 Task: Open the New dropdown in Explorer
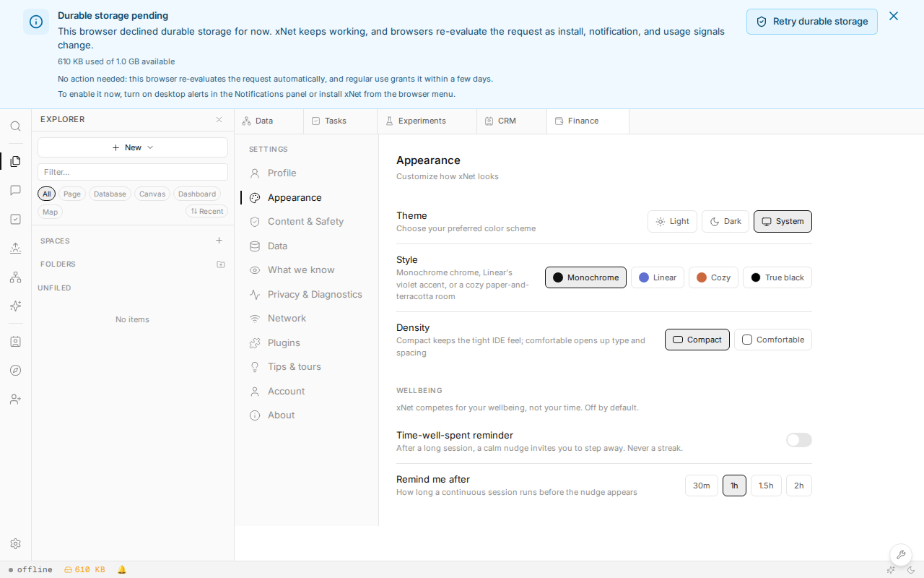(133, 147)
